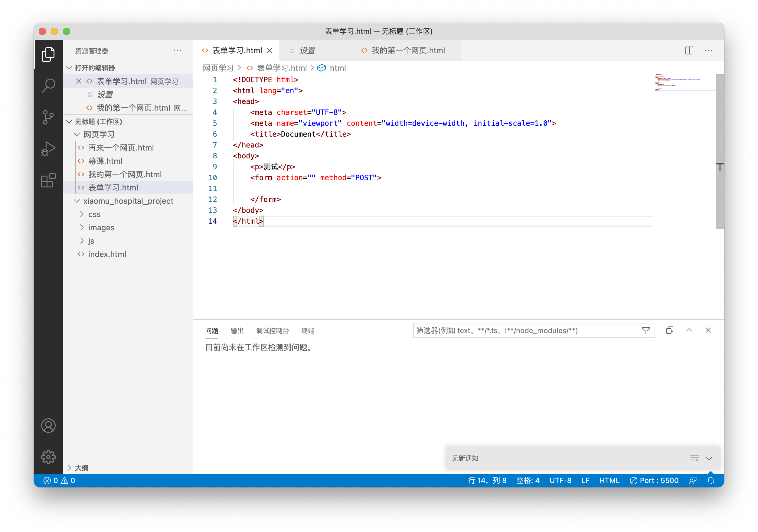The width and height of the screenshot is (758, 532).
Task: Click the HTML language mode status item
Action: [x=609, y=481]
